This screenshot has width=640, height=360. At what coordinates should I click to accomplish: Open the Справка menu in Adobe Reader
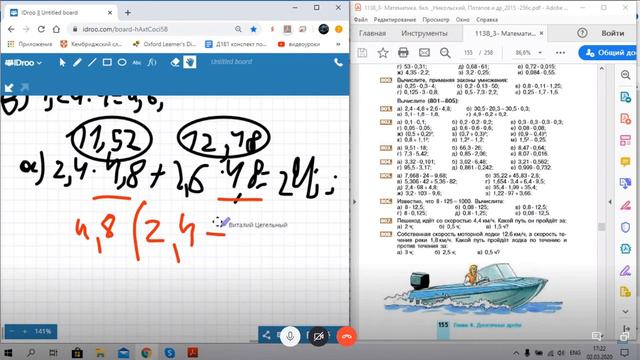[487, 20]
